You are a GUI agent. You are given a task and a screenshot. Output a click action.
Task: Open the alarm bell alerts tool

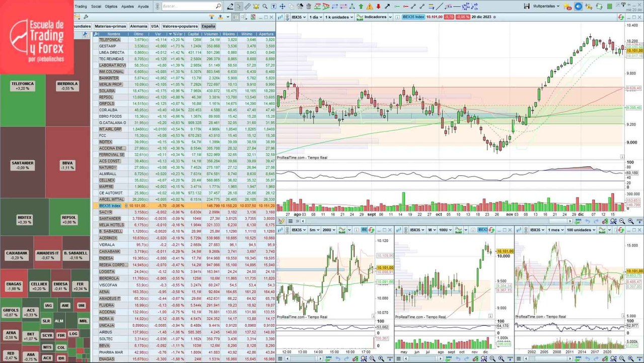(256, 7)
